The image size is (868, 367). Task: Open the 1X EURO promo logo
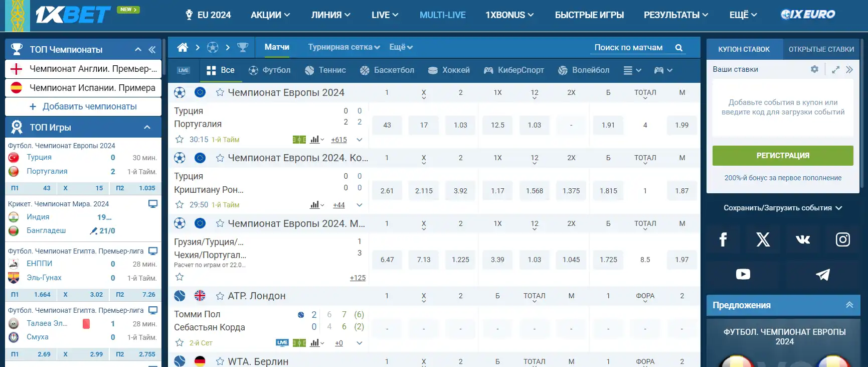[x=808, y=15]
